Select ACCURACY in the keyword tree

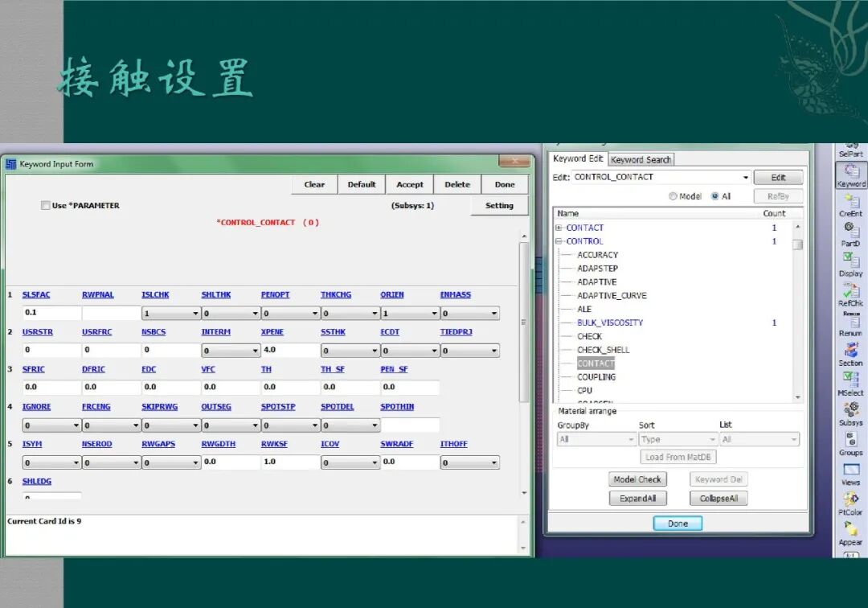coord(597,255)
